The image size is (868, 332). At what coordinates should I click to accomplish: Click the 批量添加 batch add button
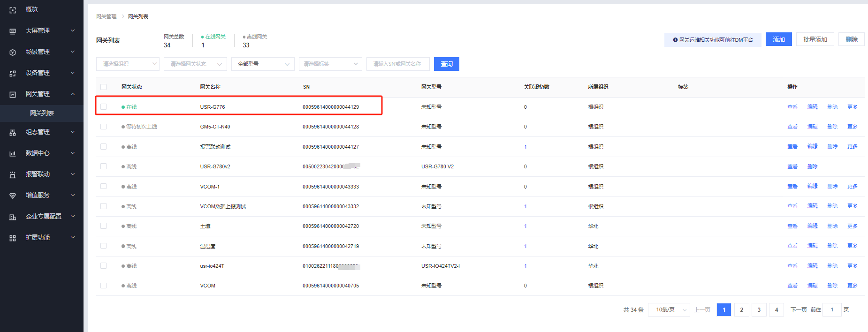815,39
